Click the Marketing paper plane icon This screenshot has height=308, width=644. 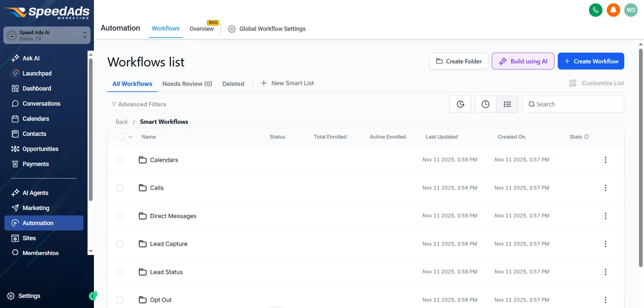[x=15, y=208]
